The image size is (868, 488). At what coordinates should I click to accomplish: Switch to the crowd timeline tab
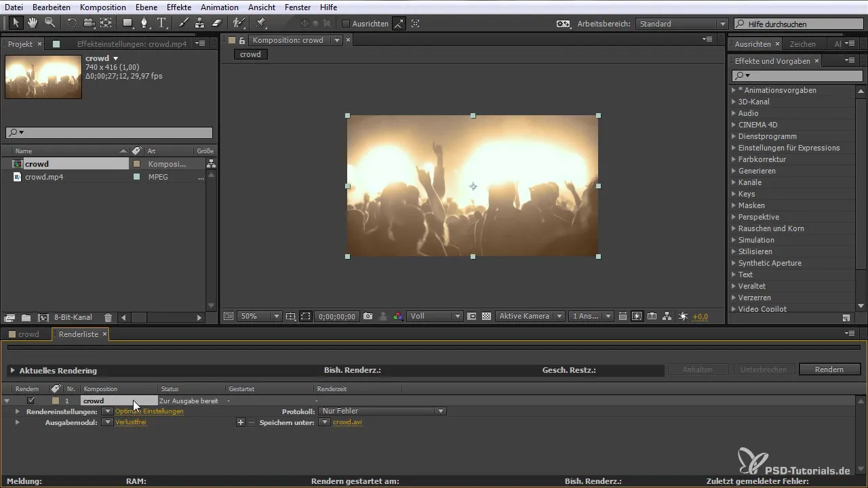(x=28, y=334)
